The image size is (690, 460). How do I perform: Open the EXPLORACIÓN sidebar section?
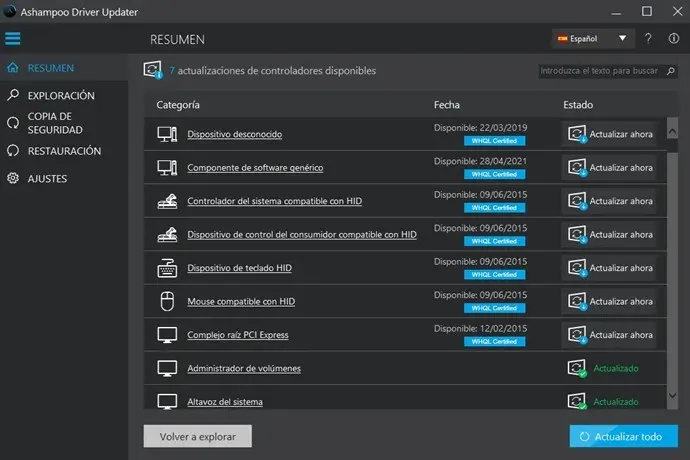(x=64, y=95)
